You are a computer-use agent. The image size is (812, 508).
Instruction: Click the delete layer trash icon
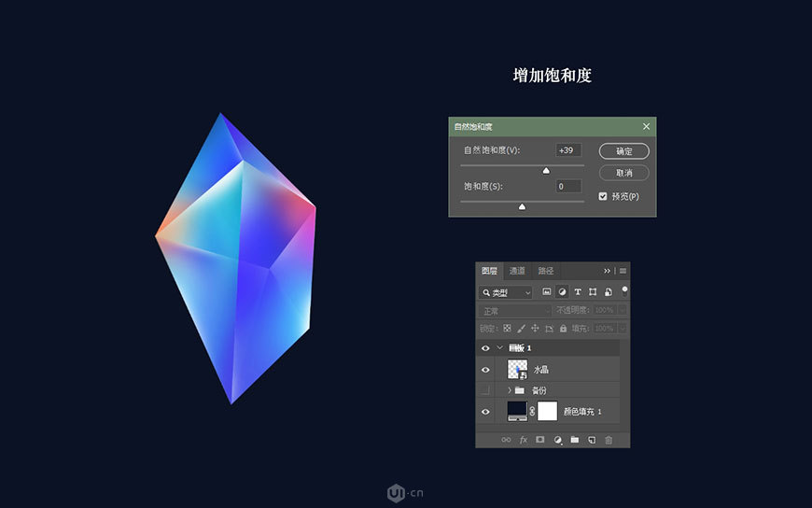[609, 439]
